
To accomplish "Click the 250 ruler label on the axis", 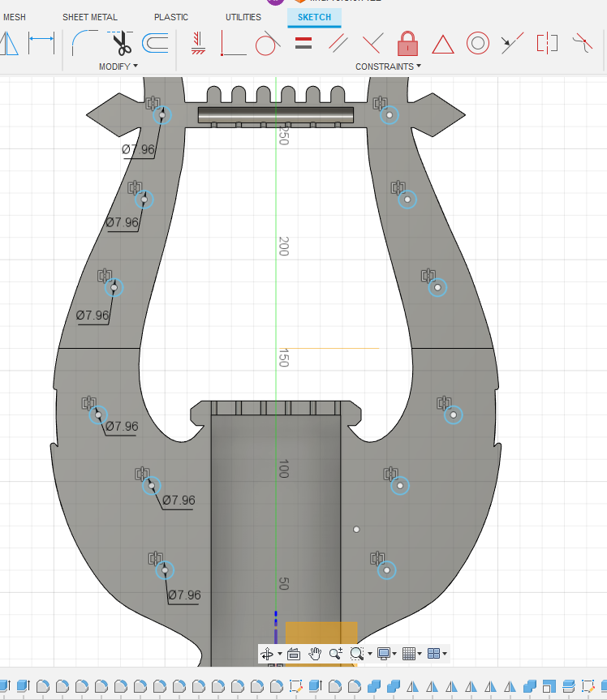I will tap(284, 135).
